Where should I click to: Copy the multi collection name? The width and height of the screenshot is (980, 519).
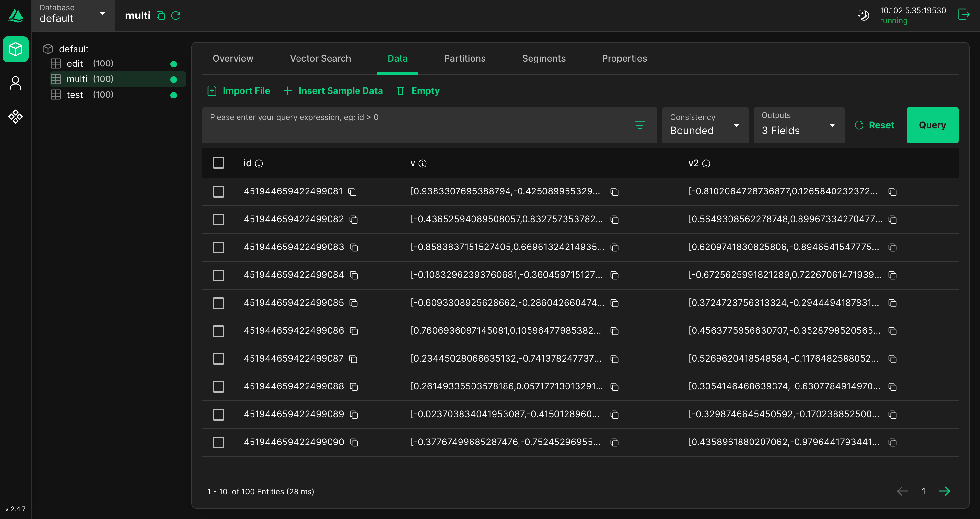pos(161,16)
